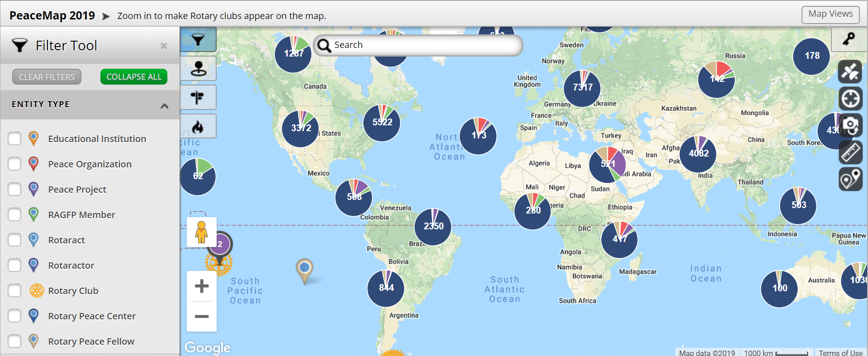Click the map pins location icon
This screenshot has height=356, width=868.
coord(850,179)
